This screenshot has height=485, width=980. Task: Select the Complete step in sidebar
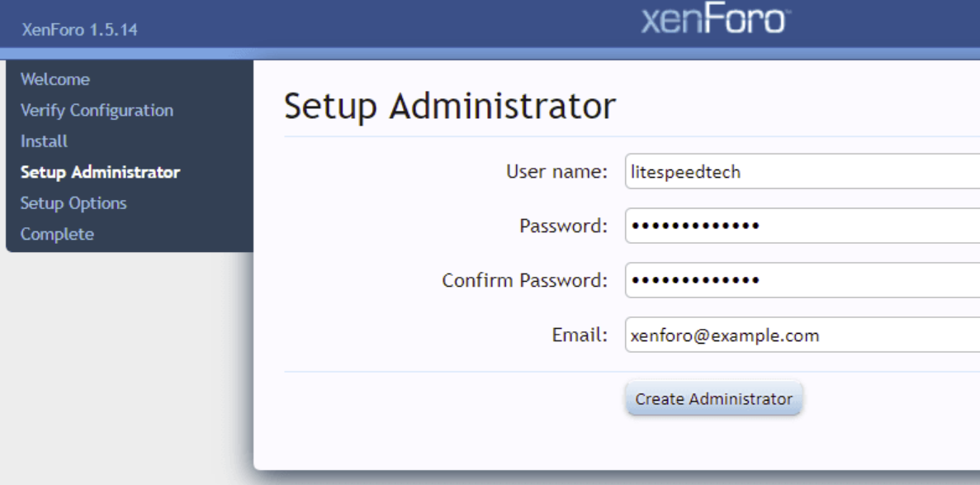point(57,234)
